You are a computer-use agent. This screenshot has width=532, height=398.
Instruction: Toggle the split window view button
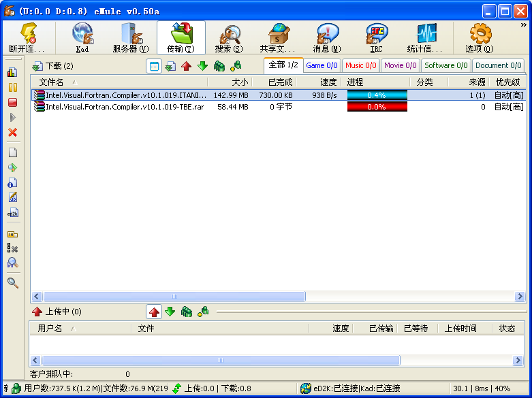pyautogui.click(x=154, y=66)
